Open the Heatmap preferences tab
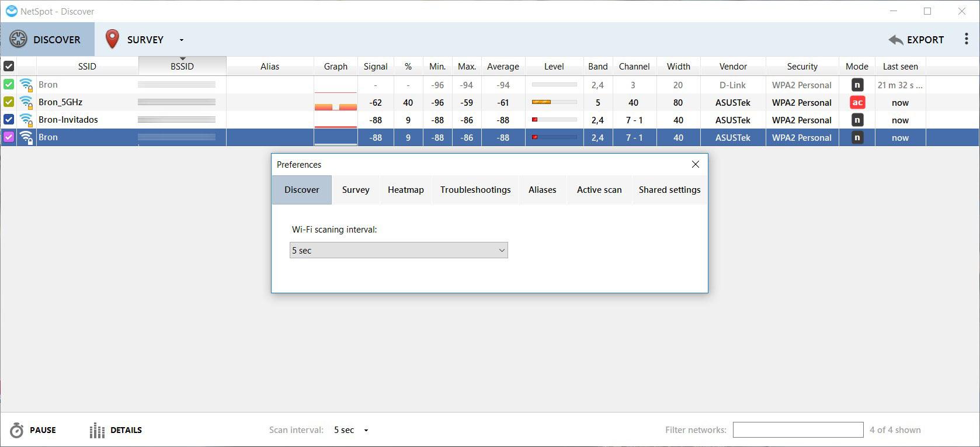Screen dimensions: 980x447 point(406,190)
